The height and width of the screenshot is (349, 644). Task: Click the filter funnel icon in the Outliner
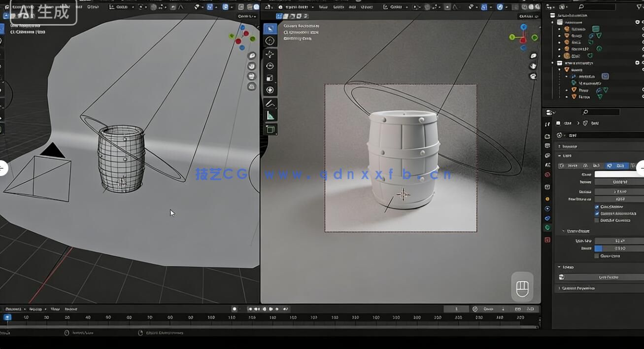639,6
